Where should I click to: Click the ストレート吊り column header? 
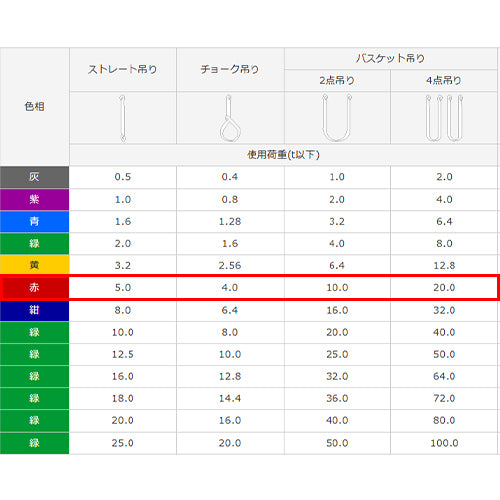point(123,69)
